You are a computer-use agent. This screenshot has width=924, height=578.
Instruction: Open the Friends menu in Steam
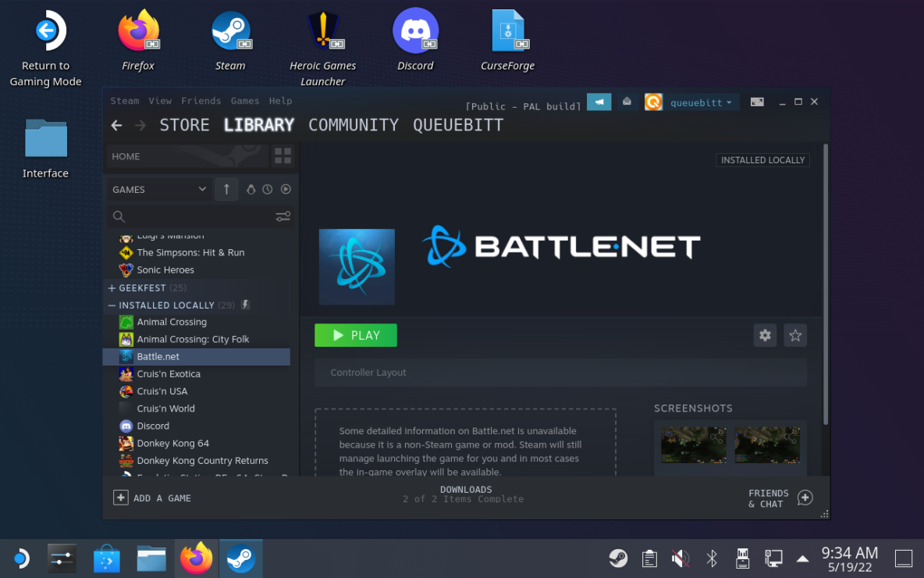click(201, 101)
